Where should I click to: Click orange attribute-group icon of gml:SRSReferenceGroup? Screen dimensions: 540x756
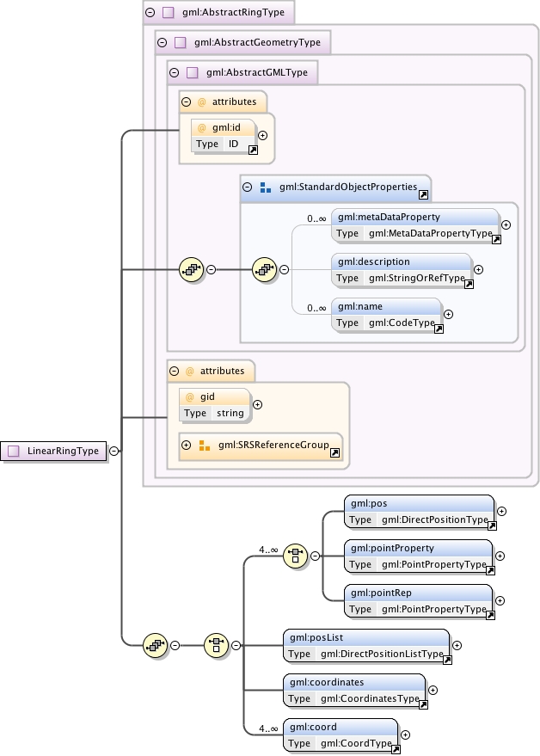(205, 445)
